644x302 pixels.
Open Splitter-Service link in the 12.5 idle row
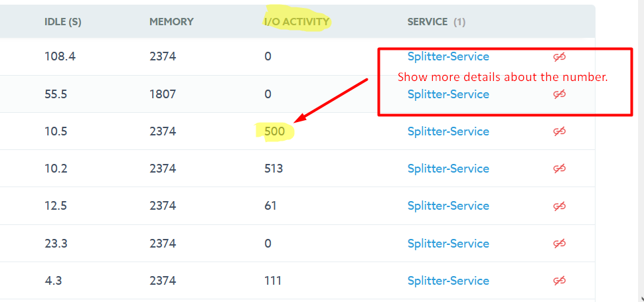click(448, 206)
